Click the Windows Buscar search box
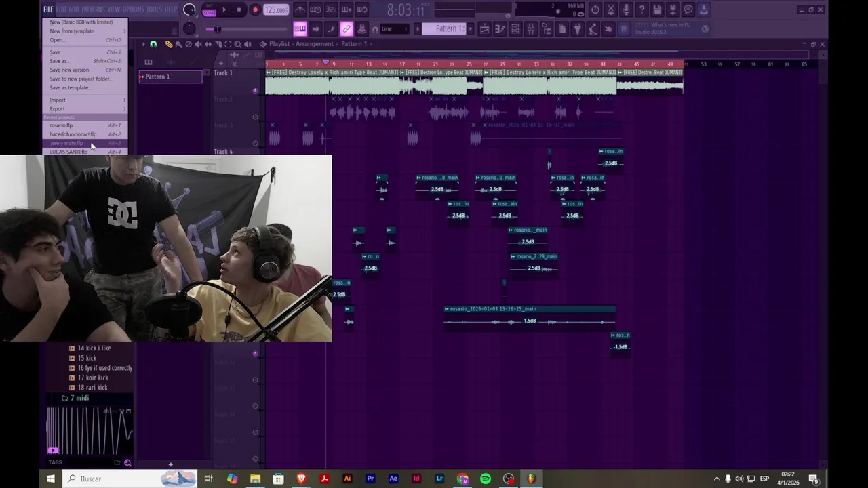Viewport: 868px width, 488px height. (130, 479)
